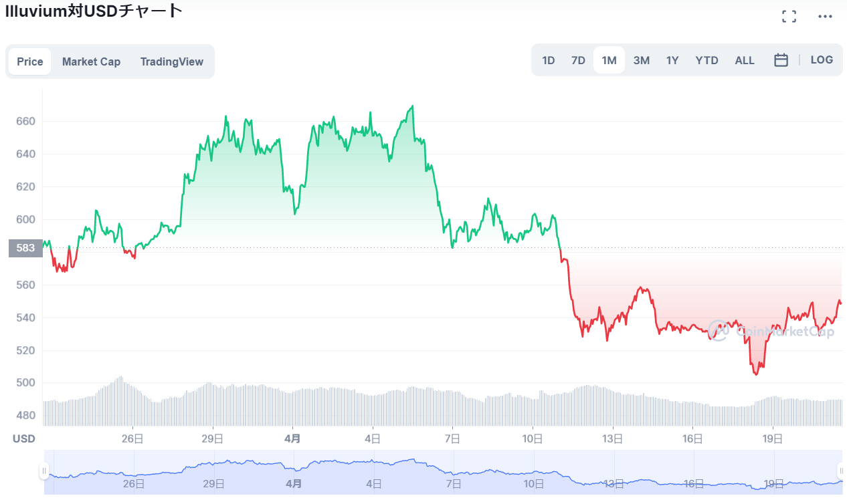Open the three-dots more options menu
The image size is (847, 504).
click(x=825, y=17)
